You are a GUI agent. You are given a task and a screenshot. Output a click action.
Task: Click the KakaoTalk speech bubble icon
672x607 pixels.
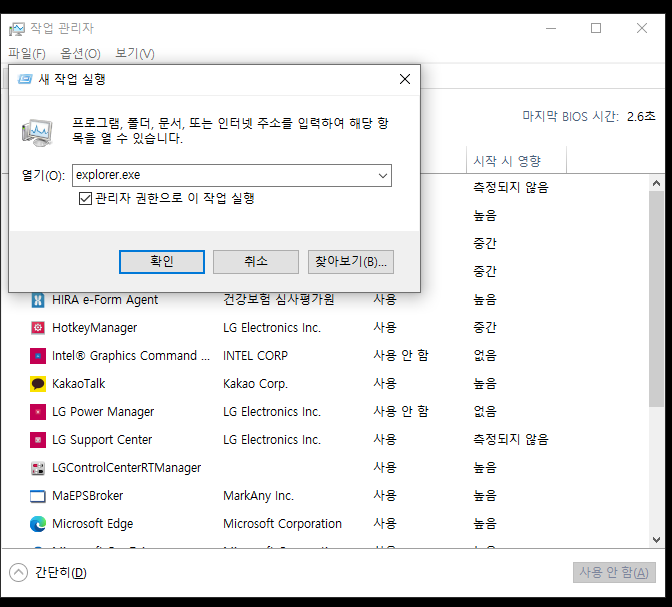tap(38, 384)
